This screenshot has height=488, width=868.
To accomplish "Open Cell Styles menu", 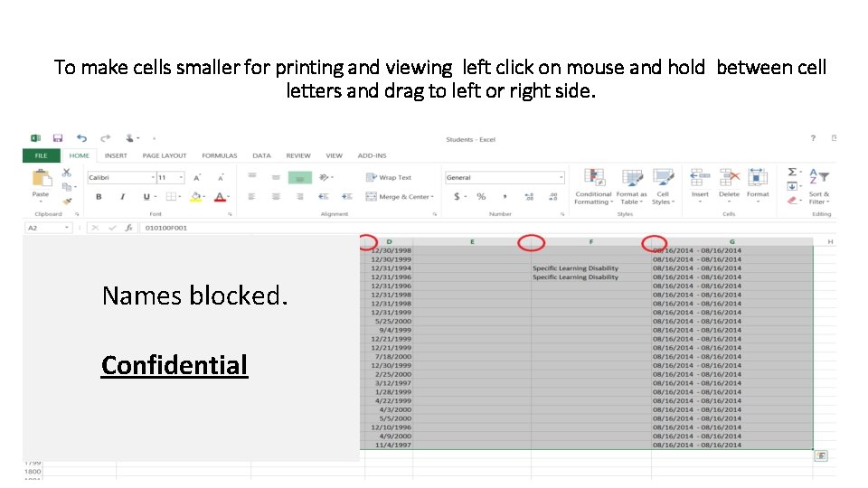I will [663, 187].
